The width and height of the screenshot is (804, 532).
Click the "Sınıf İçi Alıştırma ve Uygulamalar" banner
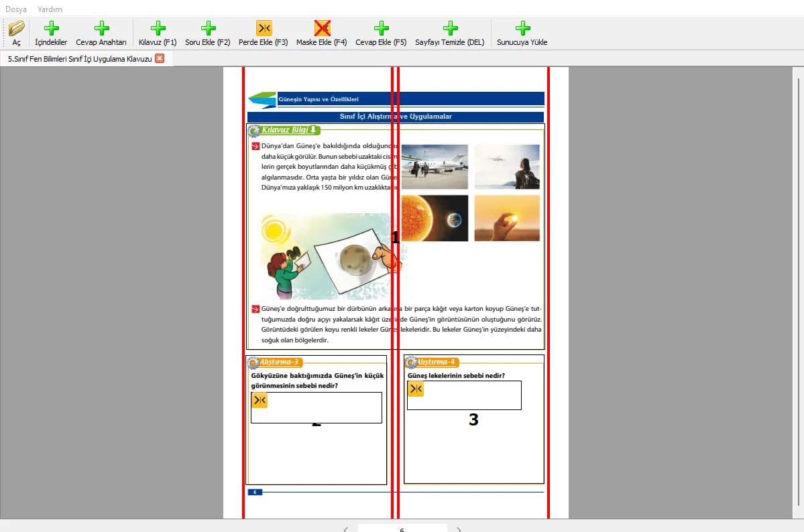click(x=396, y=117)
